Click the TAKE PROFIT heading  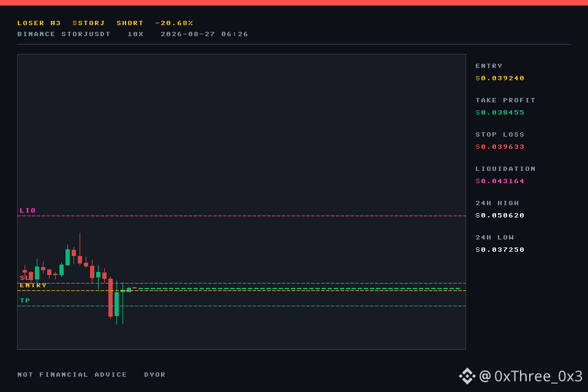click(505, 100)
